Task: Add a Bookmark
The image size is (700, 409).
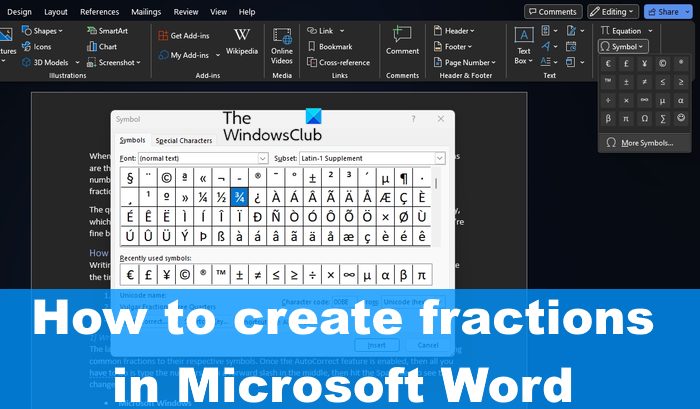Action: (330, 46)
